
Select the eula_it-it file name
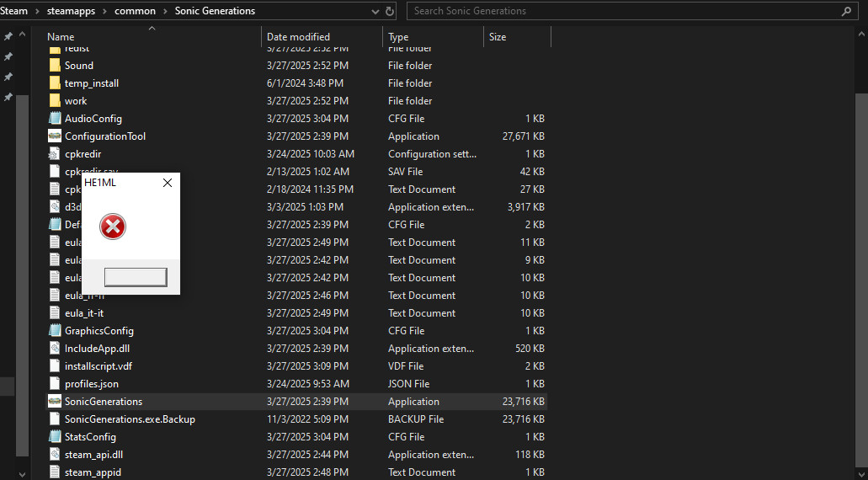click(84, 312)
